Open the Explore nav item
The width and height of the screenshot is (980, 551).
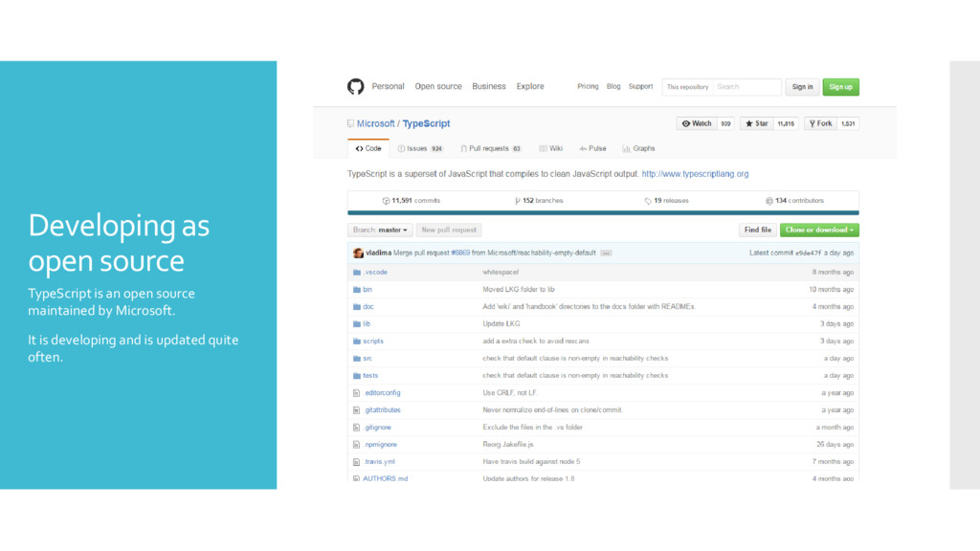coord(530,86)
